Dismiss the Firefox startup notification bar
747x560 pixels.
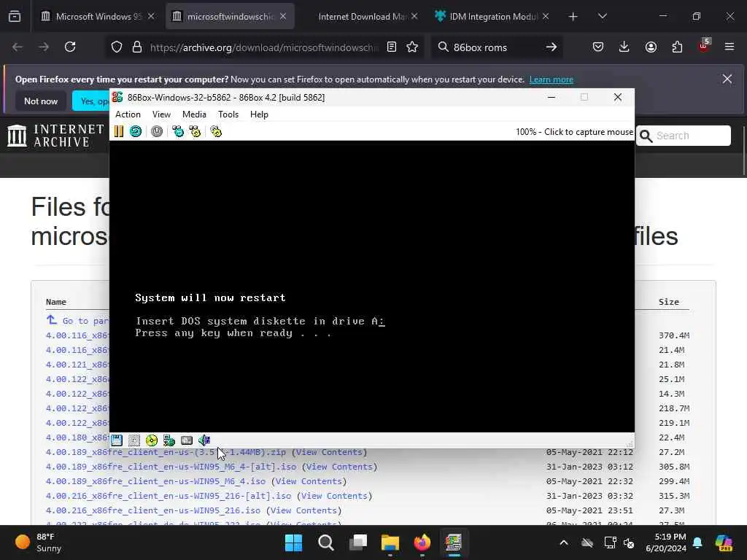point(727,79)
